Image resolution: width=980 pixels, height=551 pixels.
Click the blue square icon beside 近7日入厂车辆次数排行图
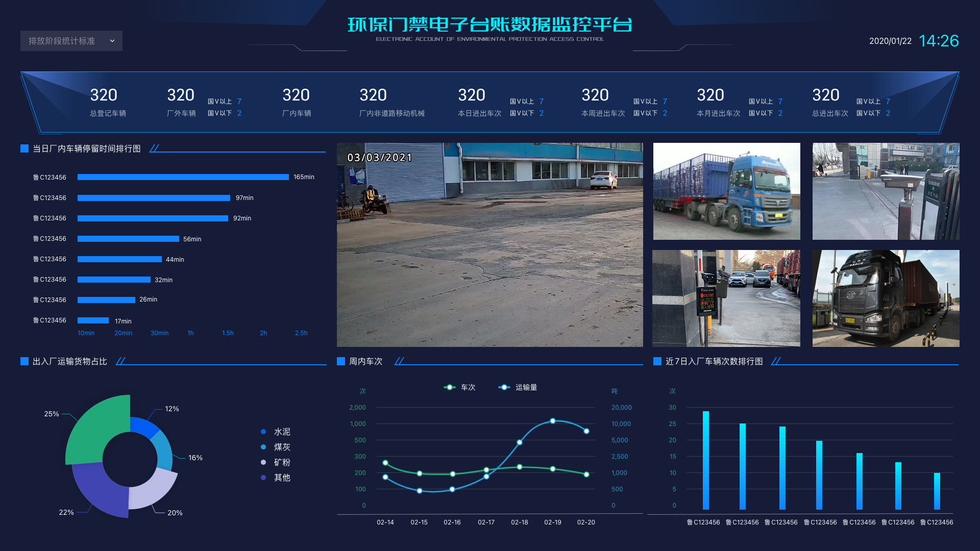tap(657, 361)
